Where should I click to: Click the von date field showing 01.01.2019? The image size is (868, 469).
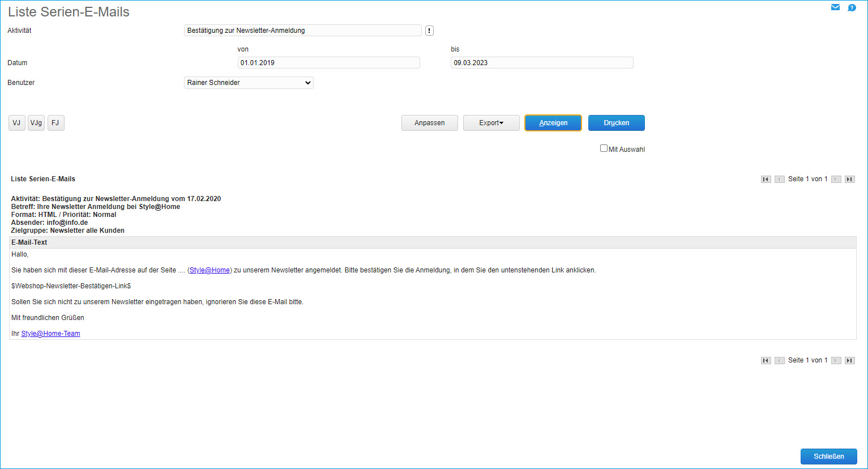pos(328,62)
